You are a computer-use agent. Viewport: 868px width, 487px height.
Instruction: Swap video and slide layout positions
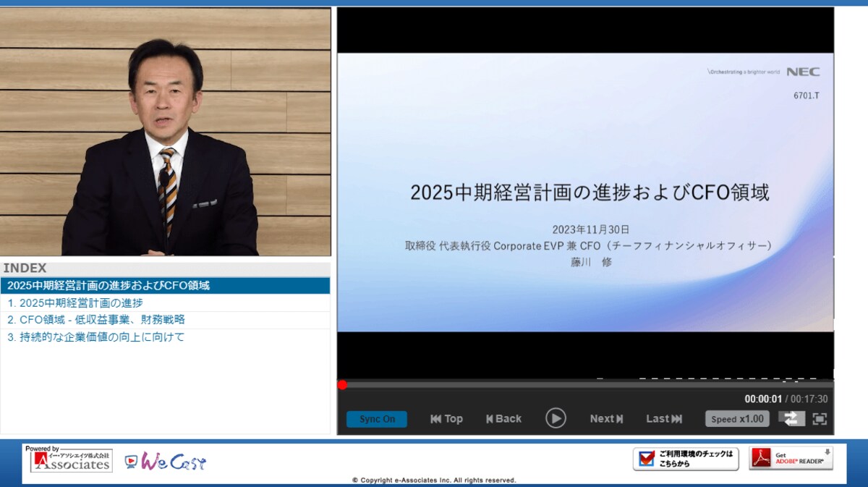791,418
